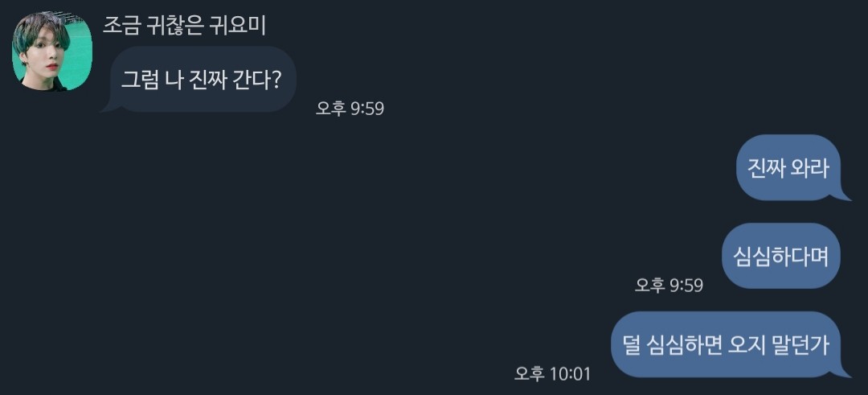Select the 심심하다며 message bubble

pyautogui.click(x=780, y=256)
